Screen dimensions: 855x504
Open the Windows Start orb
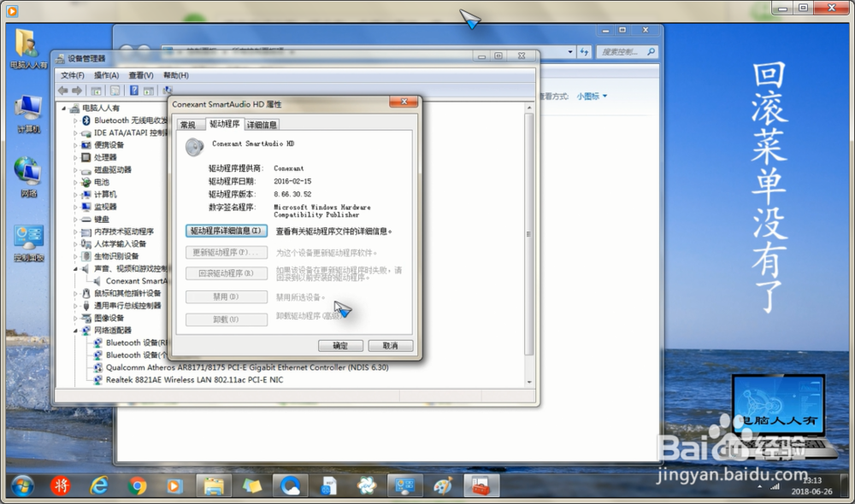point(22,485)
